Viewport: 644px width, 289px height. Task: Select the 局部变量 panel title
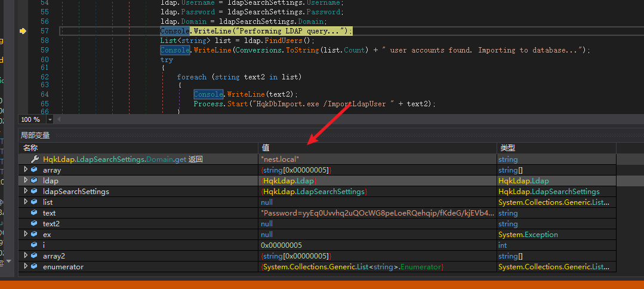[x=35, y=136]
